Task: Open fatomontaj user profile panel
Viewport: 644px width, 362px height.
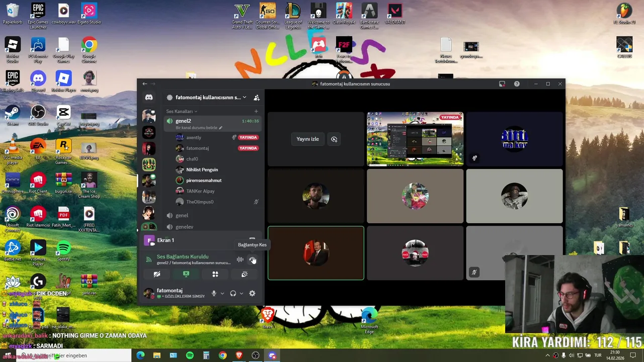Action: pyautogui.click(x=175, y=293)
